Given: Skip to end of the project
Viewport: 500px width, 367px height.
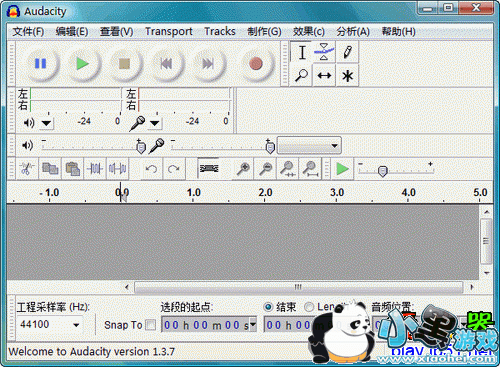Looking at the screenshot, I should coord(208,63).
